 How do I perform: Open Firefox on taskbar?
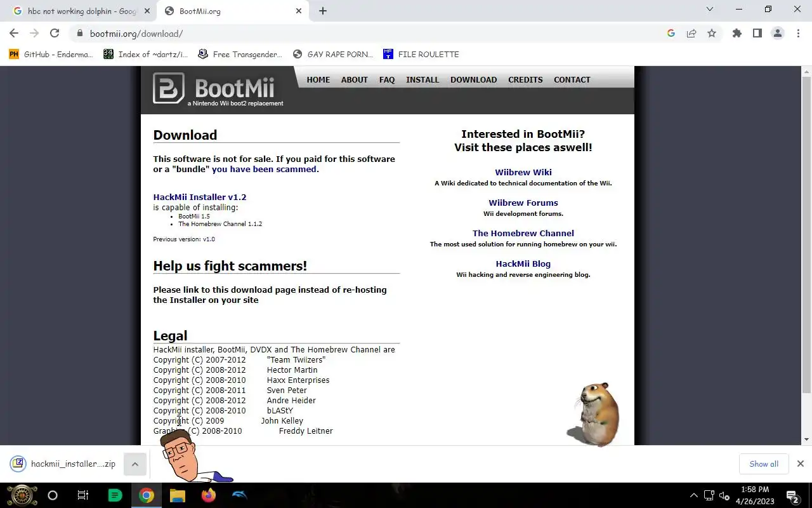208,495
